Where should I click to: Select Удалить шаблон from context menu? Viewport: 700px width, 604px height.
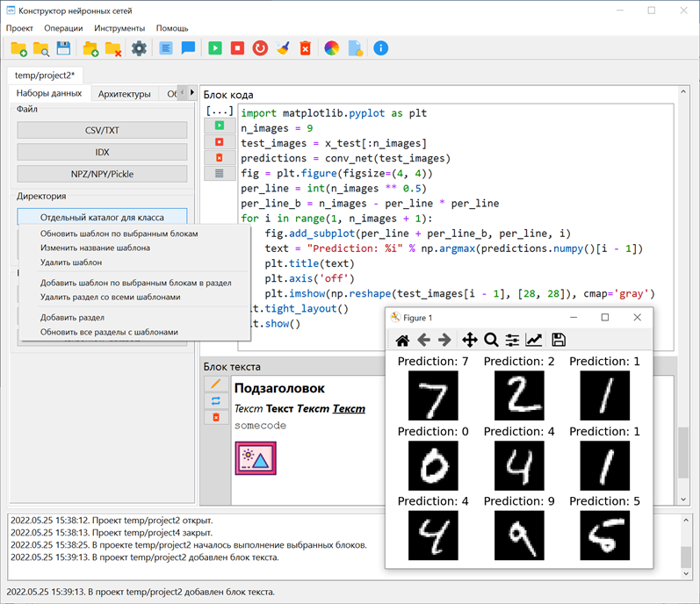(71, 262)
